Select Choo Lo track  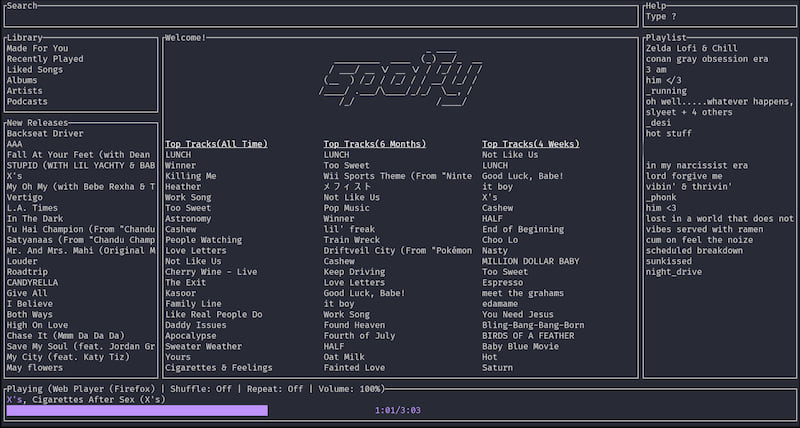click(500, 240)
